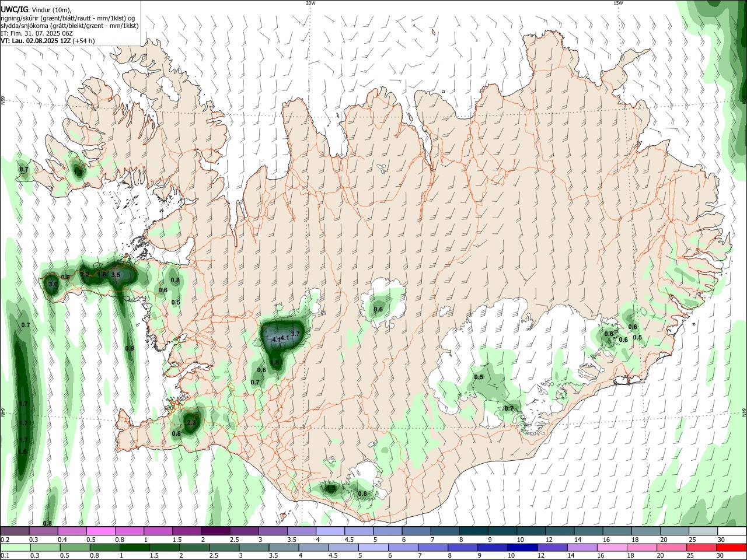Click the violet 14 swatch, lower legend row
This screenshot has height=560, width=747.
pos(582,548)
